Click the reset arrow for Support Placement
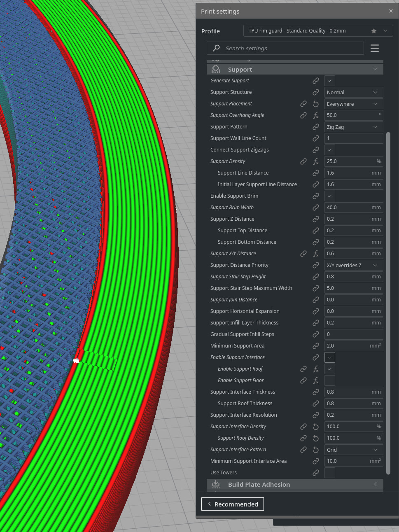Screen dimensions: 399x532 point(316,104)
